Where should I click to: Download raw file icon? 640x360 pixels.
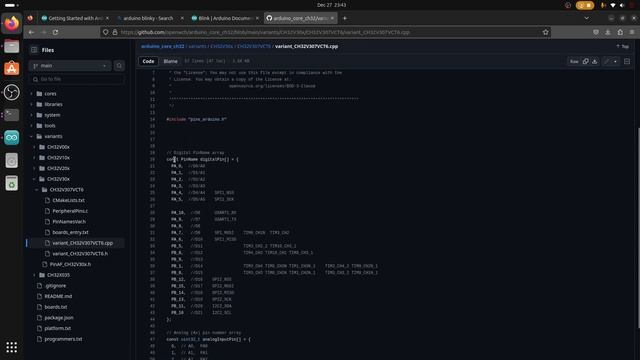coord(595,62)
